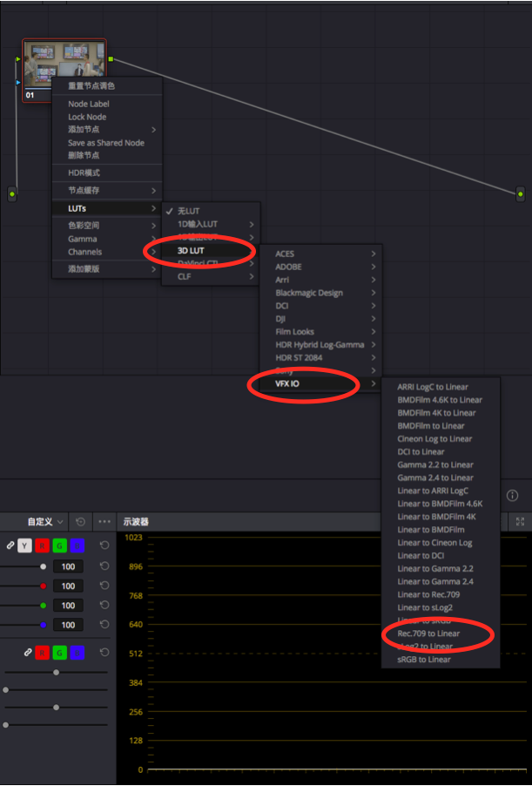Screen dimensions: 532x786
Task: Adjust the blue intensity slider handle
Action: tap(43, 625)
